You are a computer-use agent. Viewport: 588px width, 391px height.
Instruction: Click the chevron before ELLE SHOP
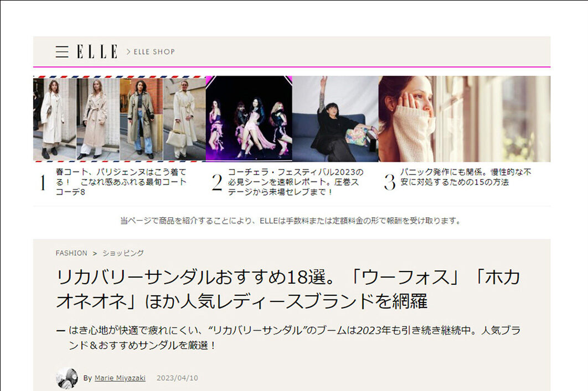click(128, 52)
